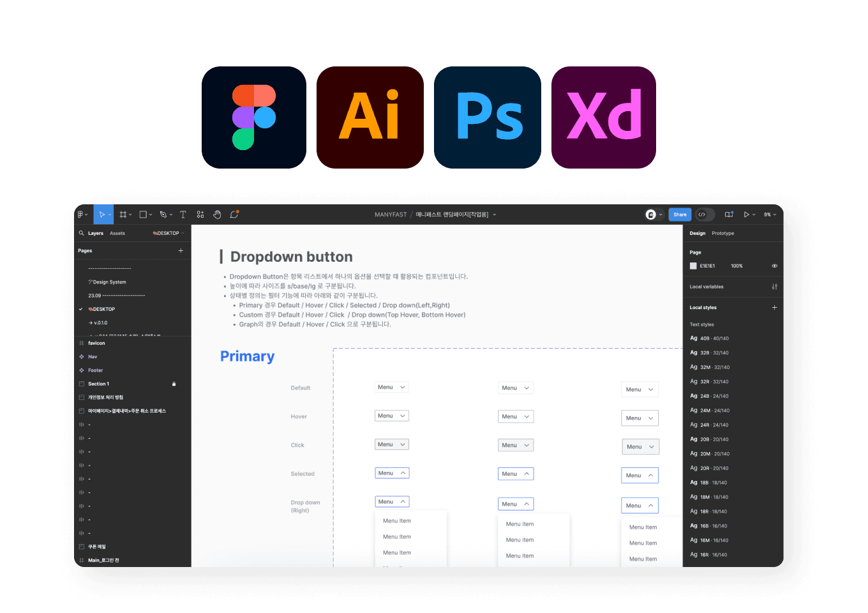This screenshot has width=868, height=613.
Task: Select the v.0.1.0 page
Action: (x=98, y=322)
